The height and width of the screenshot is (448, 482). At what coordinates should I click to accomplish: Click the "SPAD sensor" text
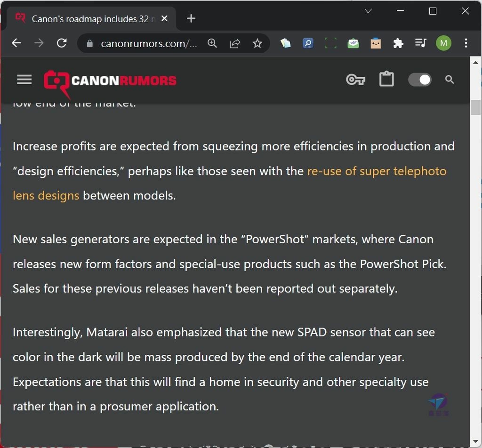(331, 332)
